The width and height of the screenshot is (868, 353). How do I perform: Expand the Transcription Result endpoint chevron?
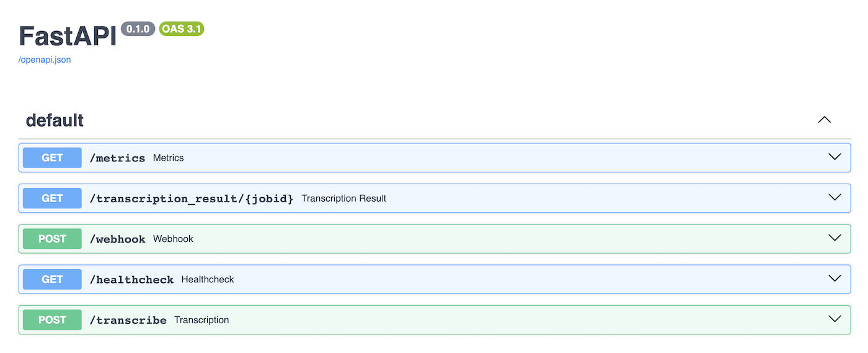tap(835, 197)
